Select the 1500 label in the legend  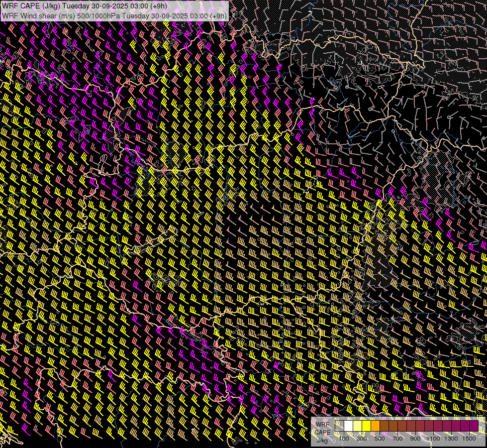click(469, 439)
